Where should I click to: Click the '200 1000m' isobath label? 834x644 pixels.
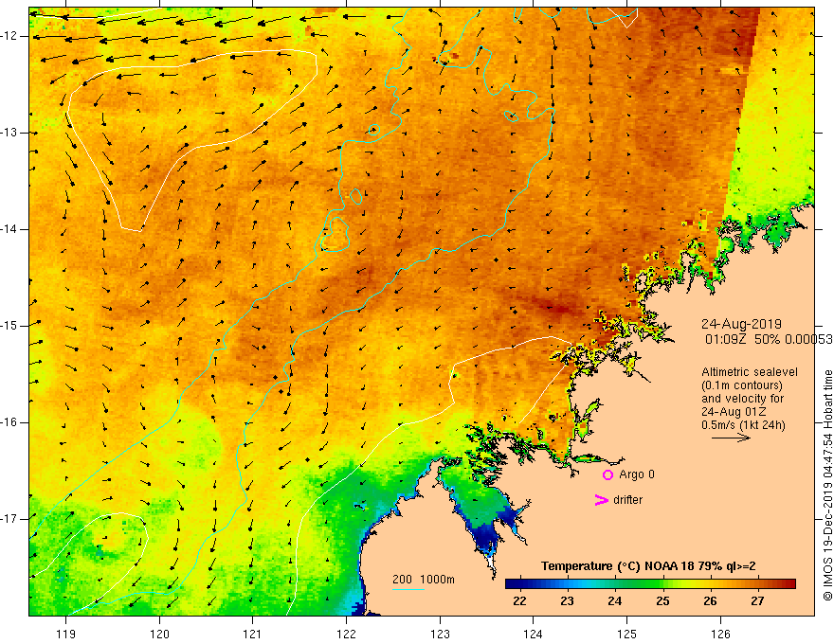click(424, 580)
